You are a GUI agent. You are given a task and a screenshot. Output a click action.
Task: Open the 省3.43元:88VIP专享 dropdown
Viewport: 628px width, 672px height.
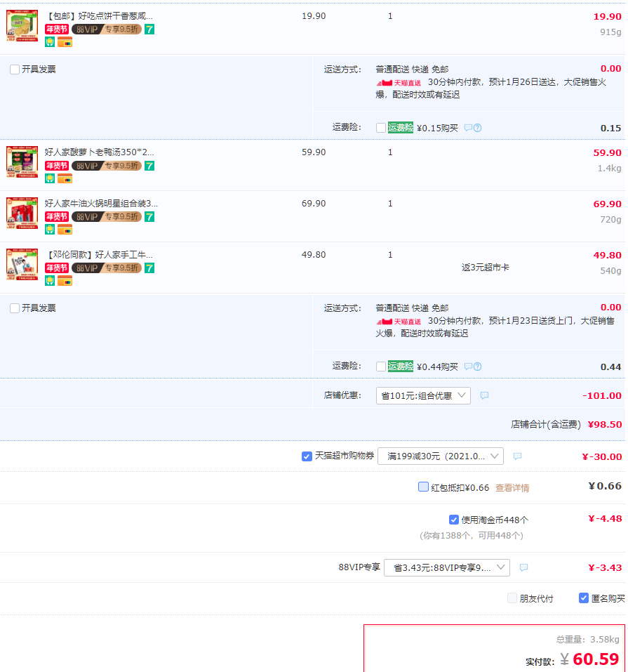tap(447, 567)
